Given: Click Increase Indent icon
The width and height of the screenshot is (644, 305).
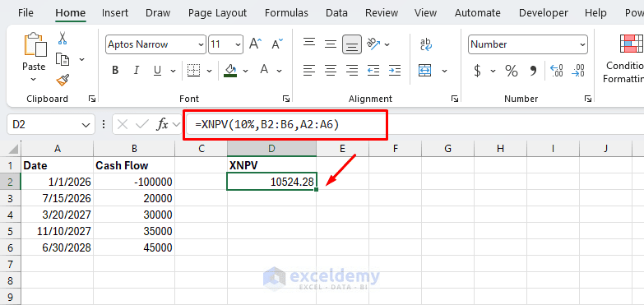Looking at the screenshot, I should tap(395, 71).
